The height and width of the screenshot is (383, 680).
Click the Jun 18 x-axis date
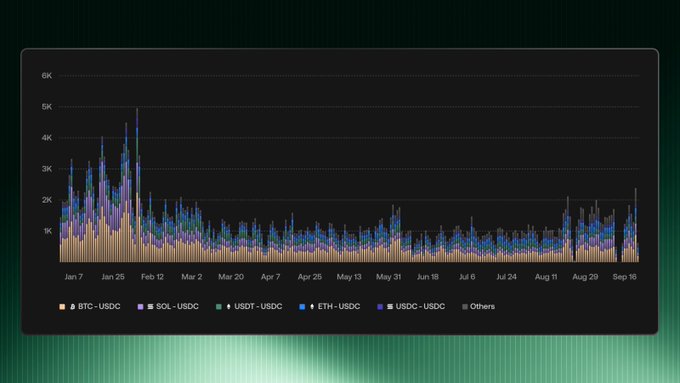(428, 277)
